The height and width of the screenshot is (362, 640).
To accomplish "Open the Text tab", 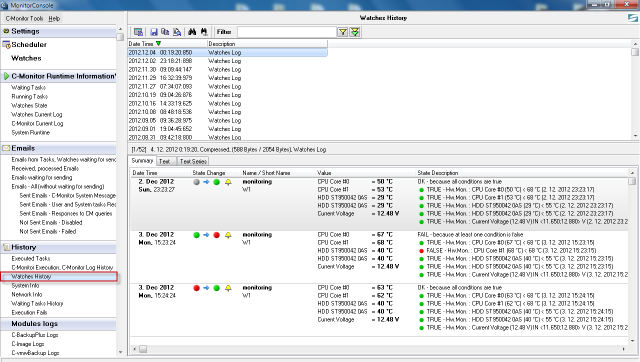I will 164,161.
